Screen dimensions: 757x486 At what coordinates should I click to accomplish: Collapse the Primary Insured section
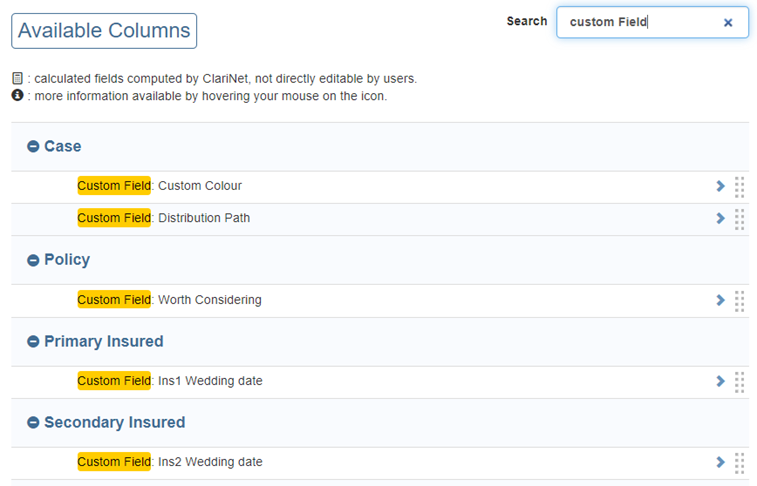pyautogui.click(x=33, y=342)
